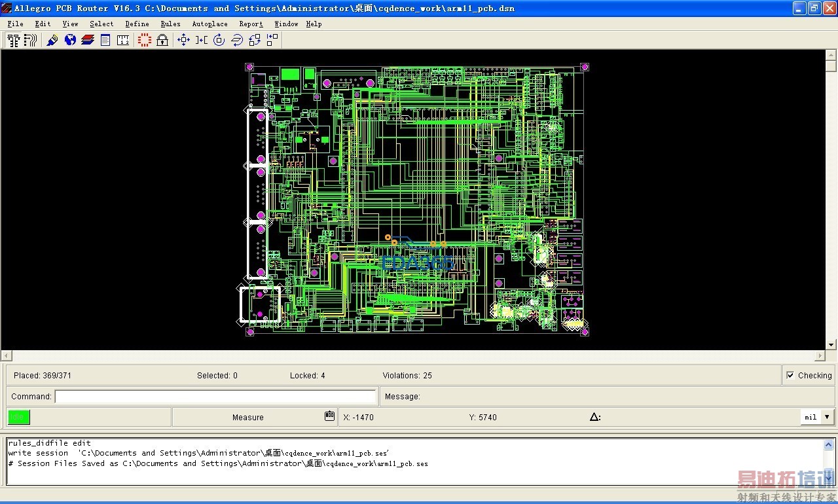
Task: Open the Define menu
Action: (137, 24)
